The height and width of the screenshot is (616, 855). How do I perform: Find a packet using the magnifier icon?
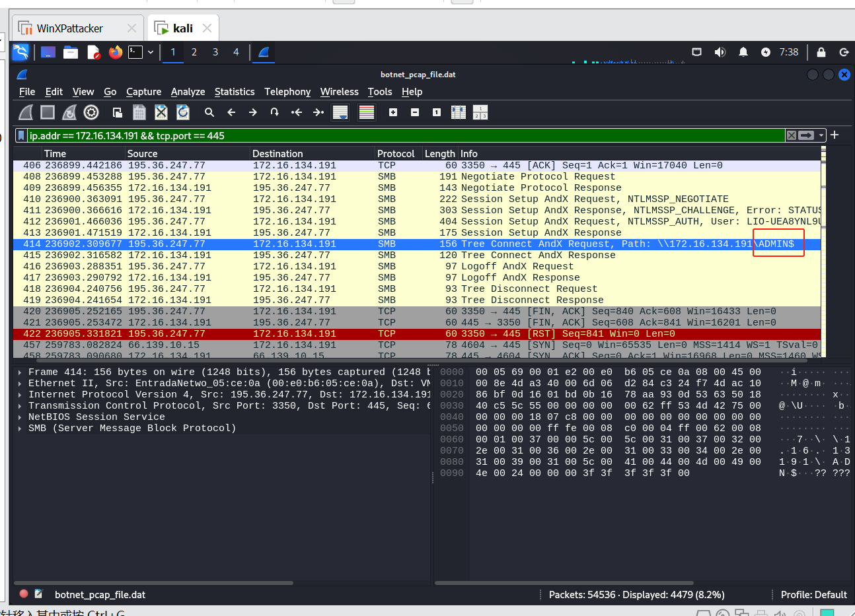point(209,113)
